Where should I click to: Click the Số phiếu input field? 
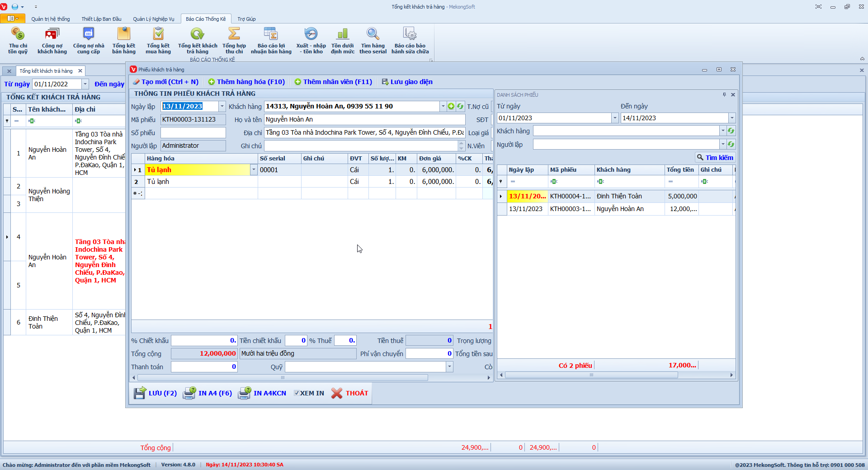193,133
